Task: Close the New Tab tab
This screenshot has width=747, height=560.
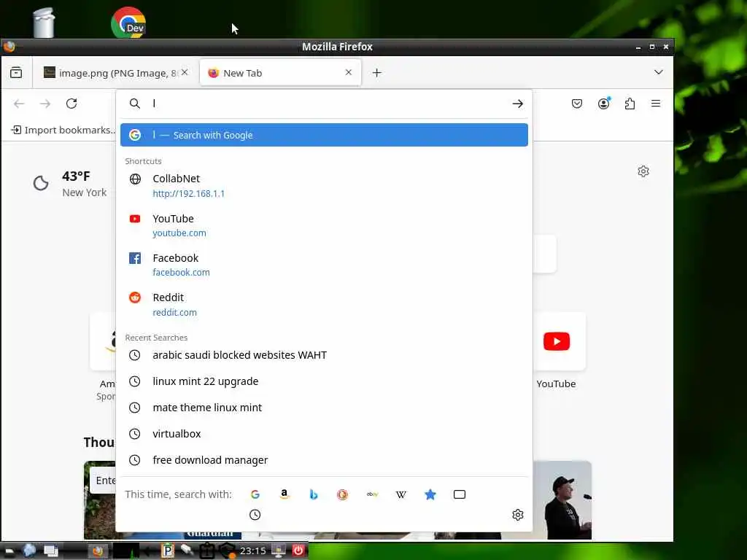Action: coord(348,72)
